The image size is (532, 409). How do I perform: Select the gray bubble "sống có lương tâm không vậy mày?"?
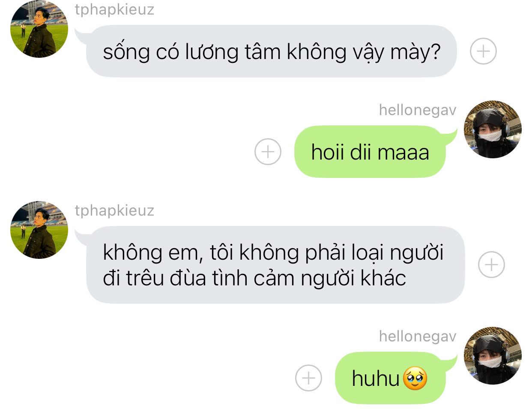(x=272, y=51)
